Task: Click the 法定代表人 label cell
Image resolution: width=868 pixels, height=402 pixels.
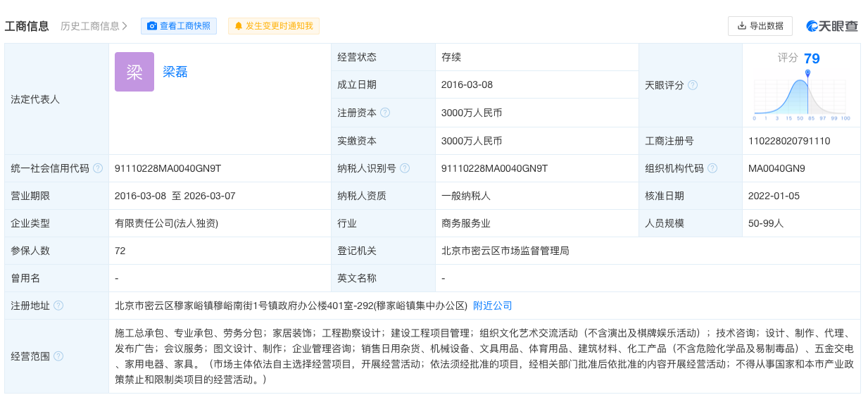Action: [57, 99]
